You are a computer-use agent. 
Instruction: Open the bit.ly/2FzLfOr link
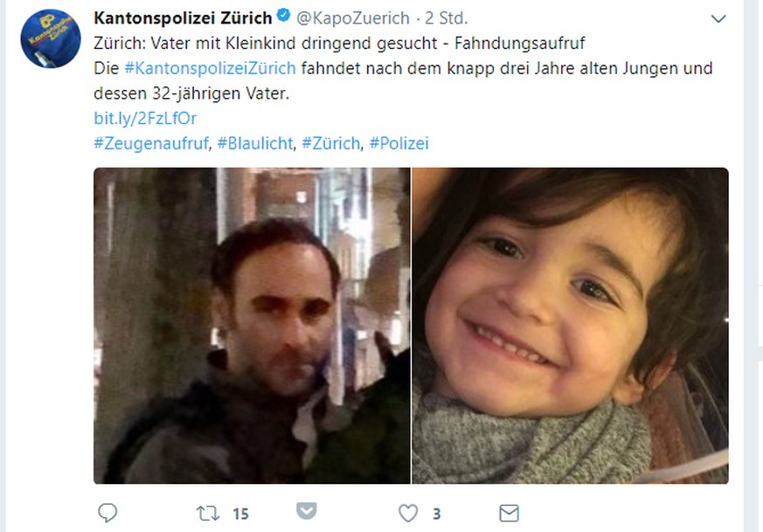145,118
